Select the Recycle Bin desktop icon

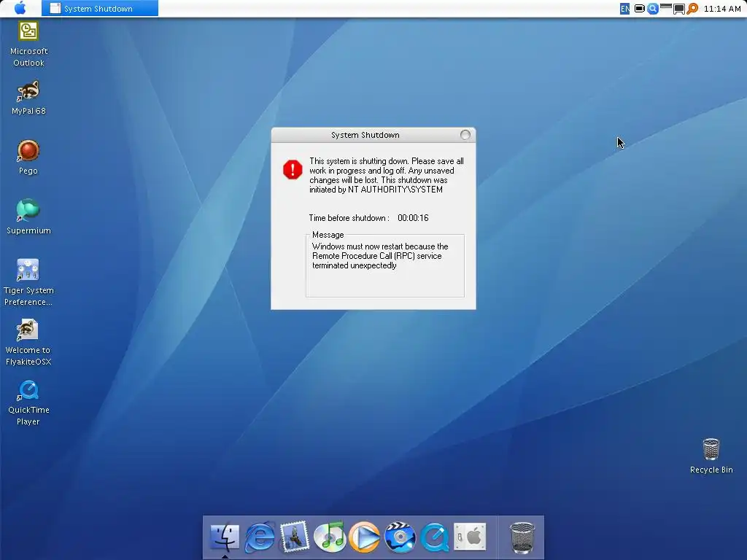pos(711,456)
